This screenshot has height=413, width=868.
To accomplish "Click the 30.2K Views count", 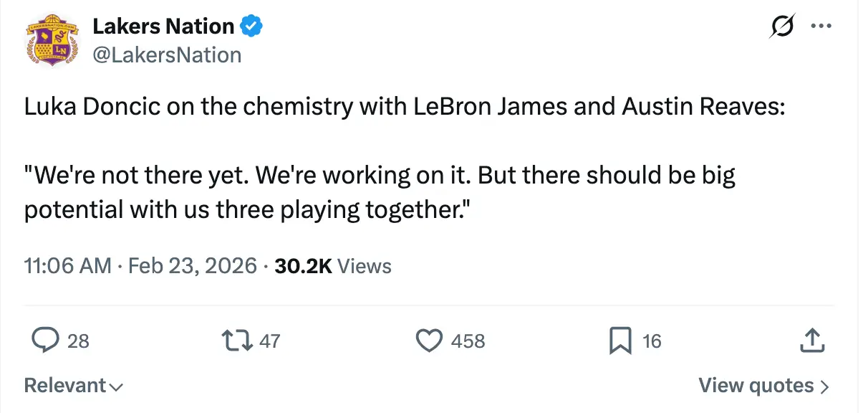I will (333, 266).
